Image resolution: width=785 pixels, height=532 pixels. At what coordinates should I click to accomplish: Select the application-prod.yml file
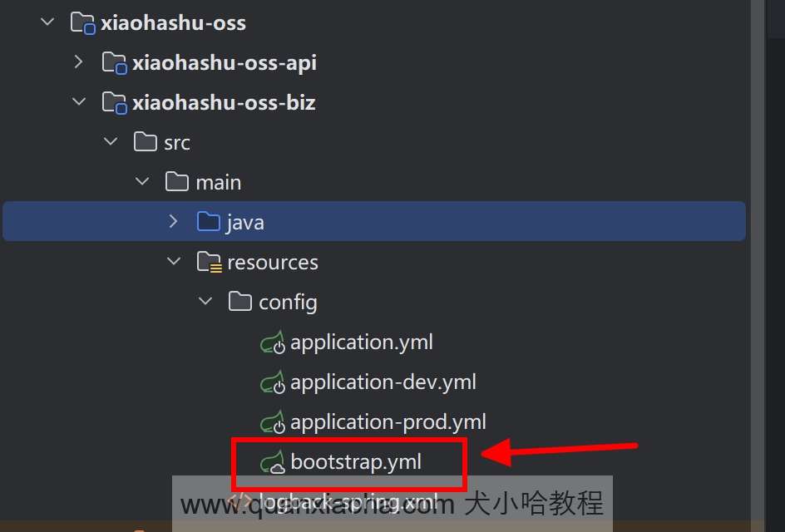388,422
